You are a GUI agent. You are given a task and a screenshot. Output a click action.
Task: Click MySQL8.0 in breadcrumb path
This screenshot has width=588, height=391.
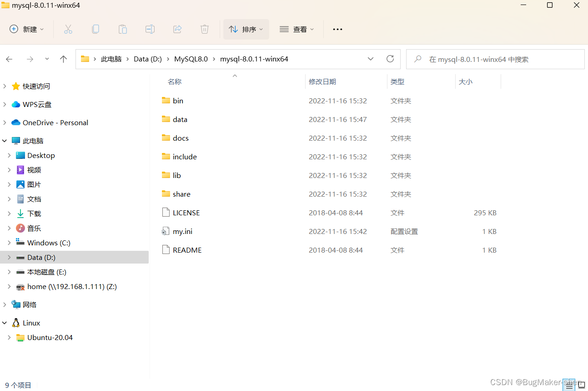[191, 59]
